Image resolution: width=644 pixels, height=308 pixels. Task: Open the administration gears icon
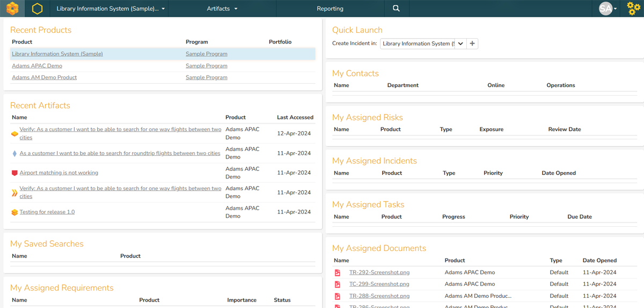tap(633, 9)
